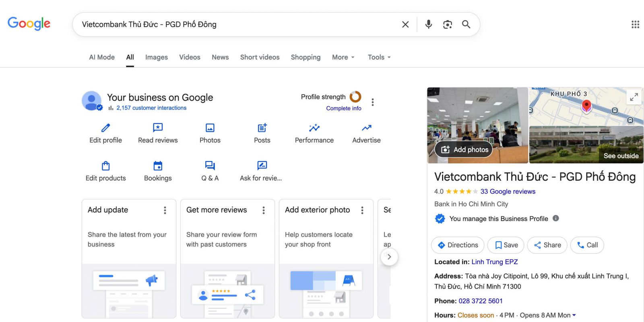The width and height of the screenshot is (644, 322).
Task: Click phone number 028 3722 5601
Action: pyautogui.click(x=481, y=301)
